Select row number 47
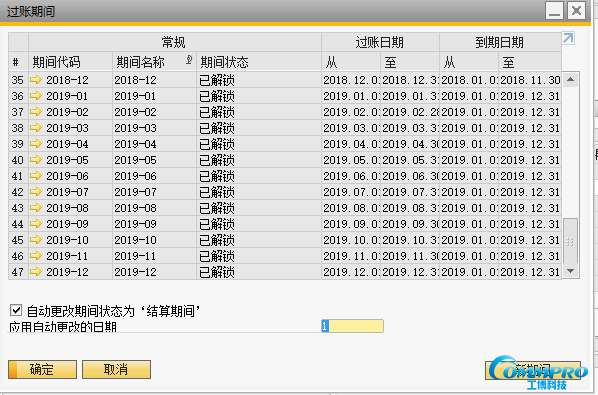Screen dimensions: 598x395 18,272
